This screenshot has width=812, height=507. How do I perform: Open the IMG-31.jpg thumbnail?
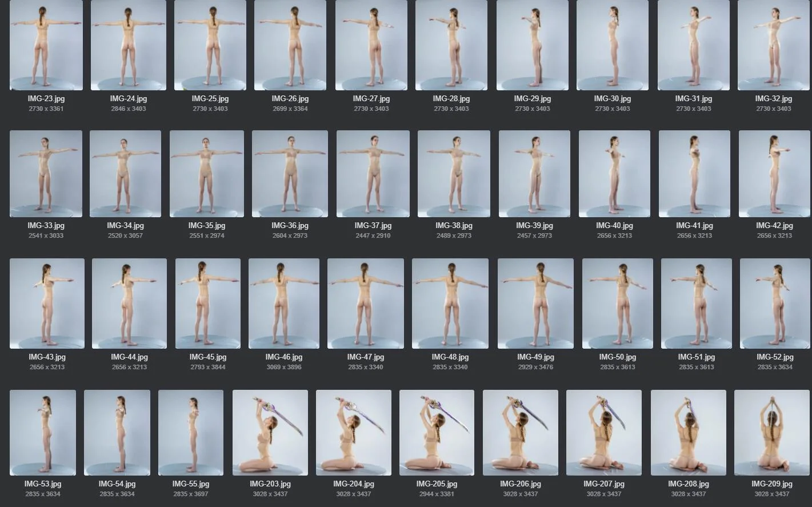pos(694,45)
